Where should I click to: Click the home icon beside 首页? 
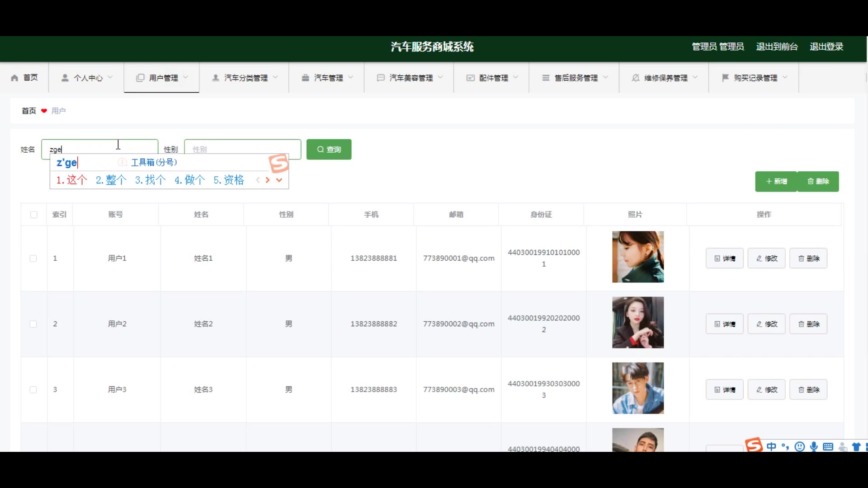pos(14,78)
